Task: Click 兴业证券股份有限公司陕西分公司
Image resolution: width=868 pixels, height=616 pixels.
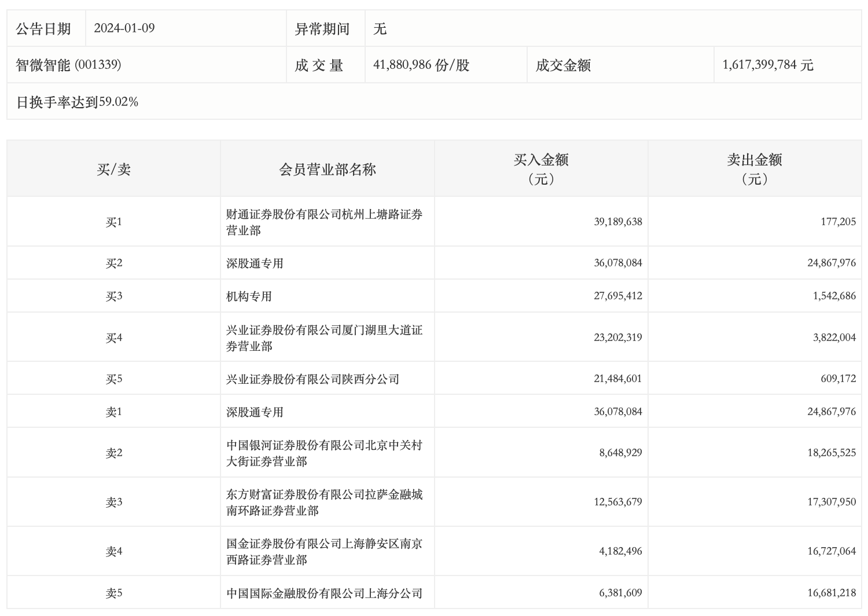Action: click(312, 379)
